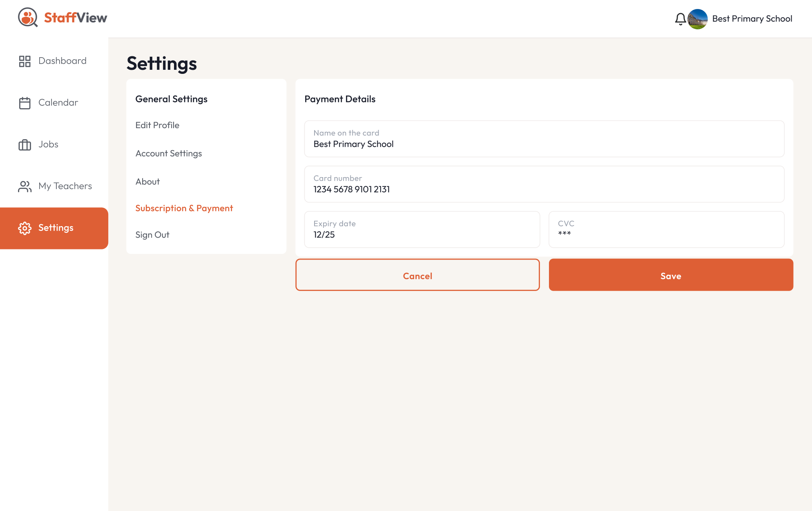Viewport: 812px width, 511px height.
Task: Open the About section
Action: 147,182
